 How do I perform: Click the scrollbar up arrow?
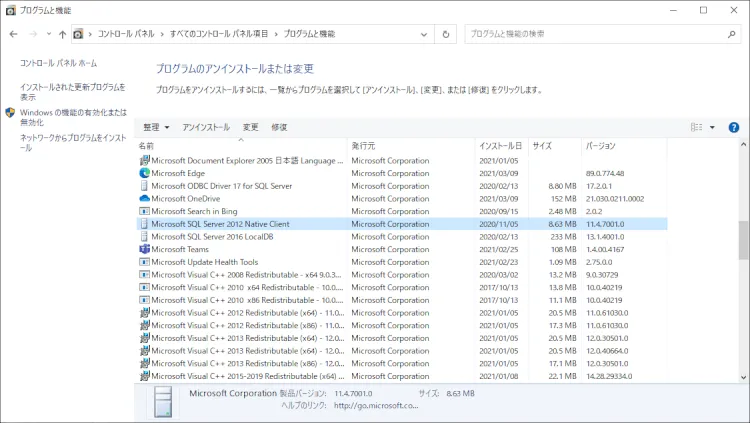coord(743,145)
